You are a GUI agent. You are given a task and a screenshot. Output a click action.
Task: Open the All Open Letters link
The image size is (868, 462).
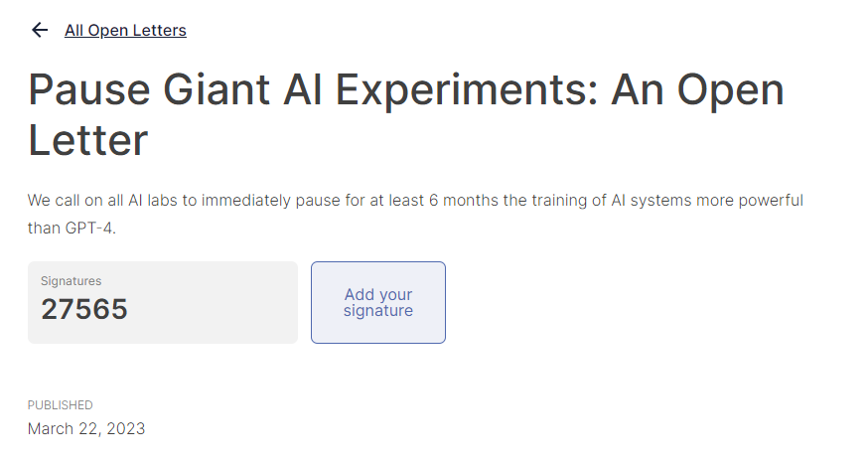pyautogui.click(x=126, y=30)
